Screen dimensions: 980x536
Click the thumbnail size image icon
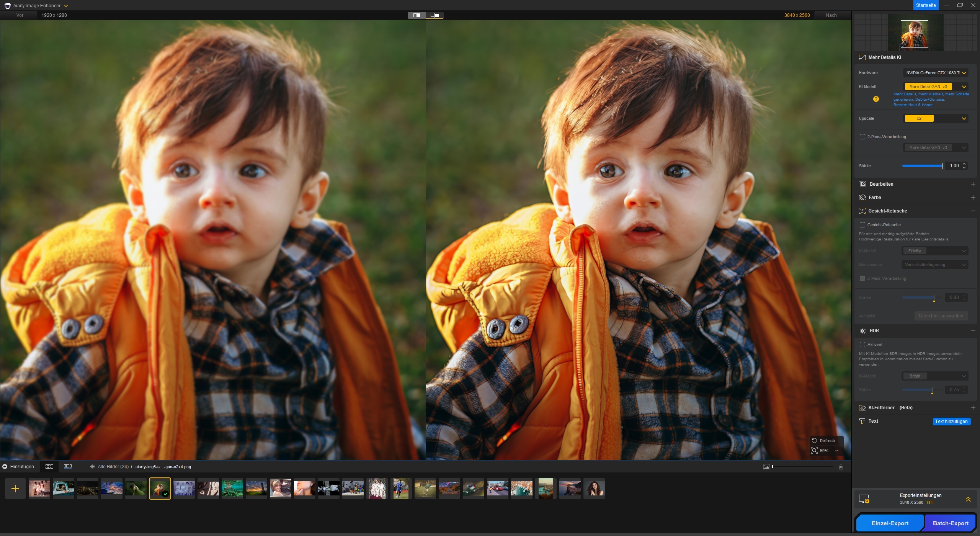click(x=766, y=467)
